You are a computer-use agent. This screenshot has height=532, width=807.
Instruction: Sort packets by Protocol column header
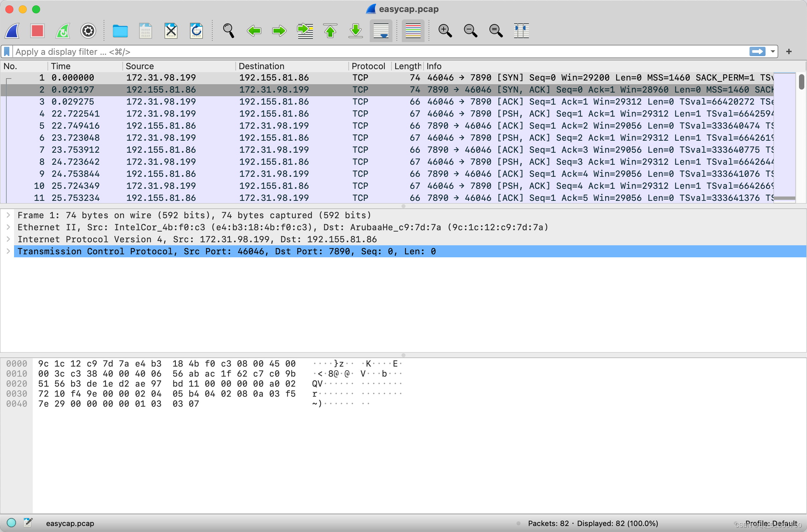pos(368,66)
